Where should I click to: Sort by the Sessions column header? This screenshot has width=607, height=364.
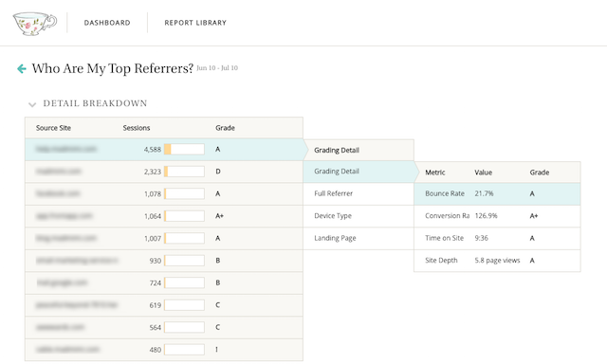point(137,128)
